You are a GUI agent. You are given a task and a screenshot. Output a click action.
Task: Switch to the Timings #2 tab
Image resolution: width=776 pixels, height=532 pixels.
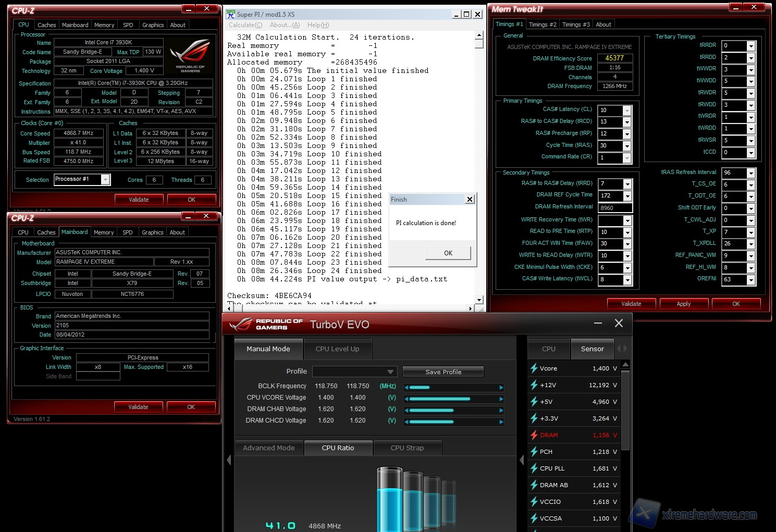coord(542,24)
